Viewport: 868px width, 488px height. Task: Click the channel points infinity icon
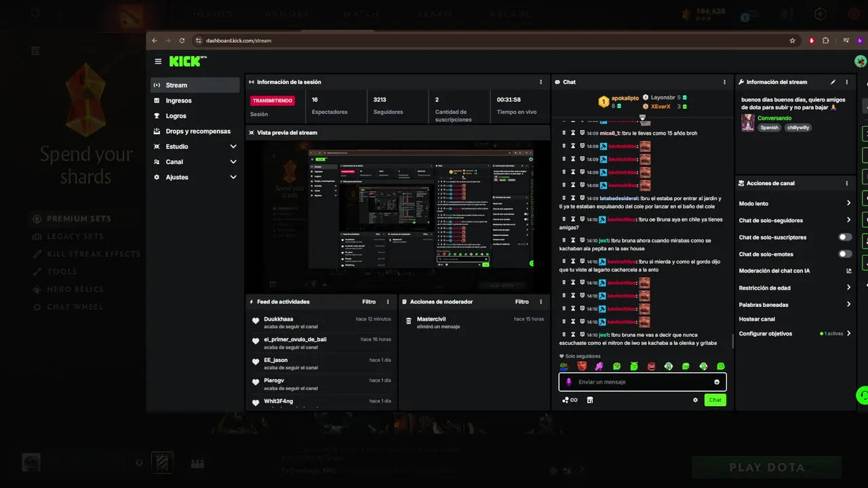[570, 400]
